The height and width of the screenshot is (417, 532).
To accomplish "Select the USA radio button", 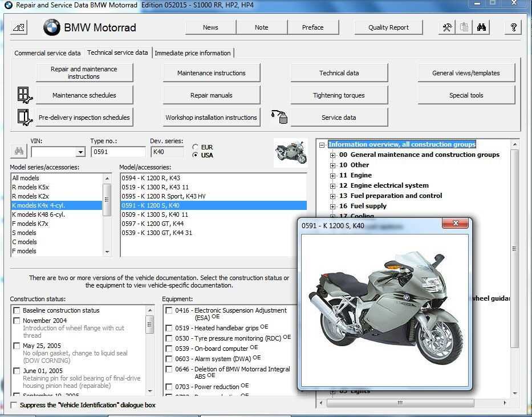I will [x=195, y=155].
